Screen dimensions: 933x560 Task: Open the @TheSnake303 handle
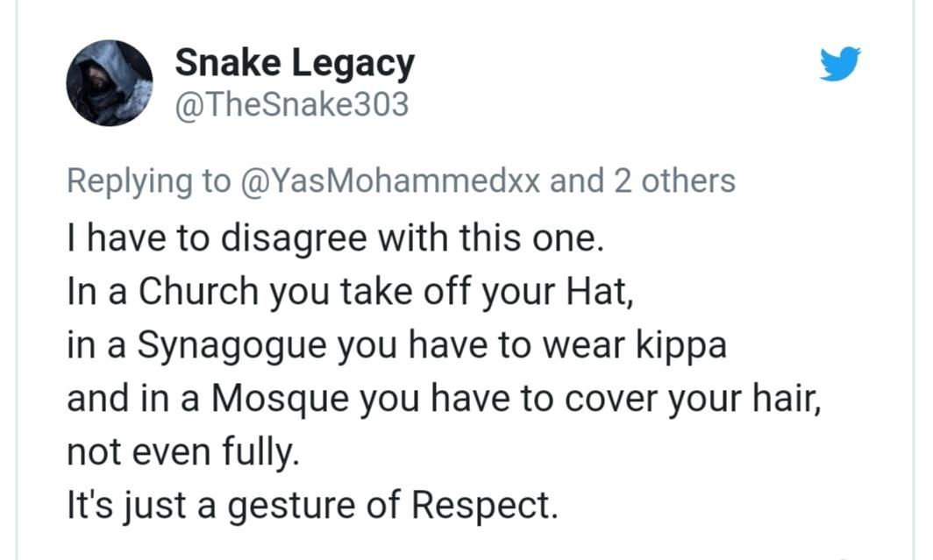(292, 105)
